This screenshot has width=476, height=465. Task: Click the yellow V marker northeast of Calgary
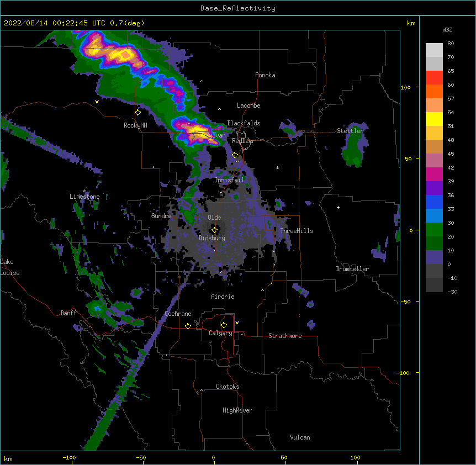[x=237, y=323]
